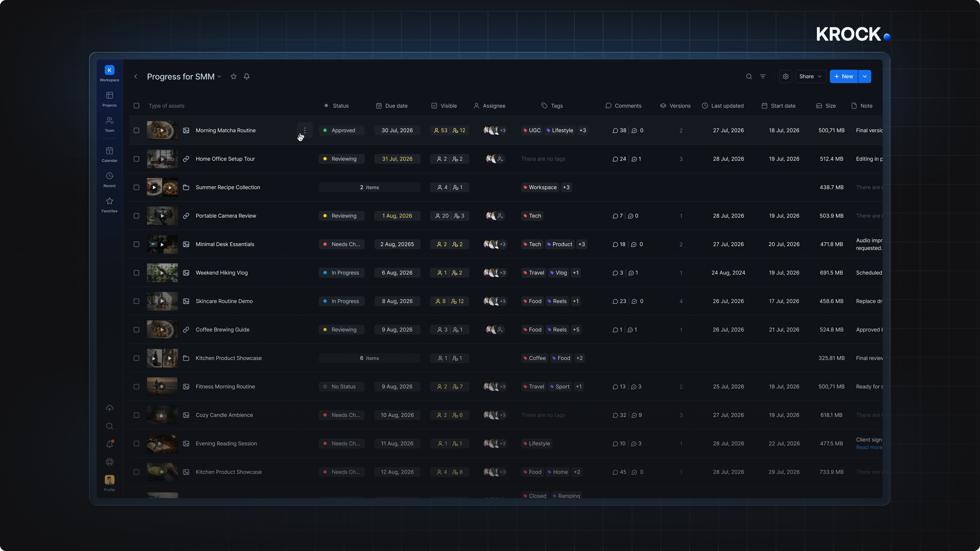Open the Recent sidebar icon

pos(109,180)
